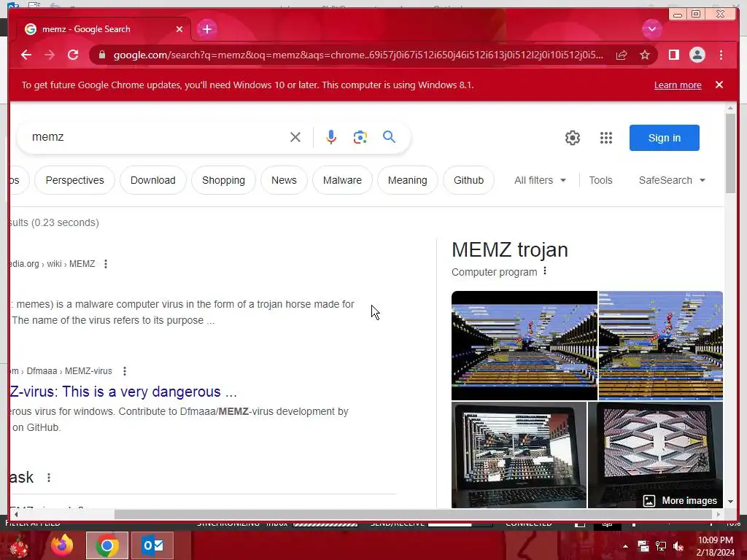747x560 pixels.
Task: Switch to Chrome in the taskbar
Action: (107, 545)
